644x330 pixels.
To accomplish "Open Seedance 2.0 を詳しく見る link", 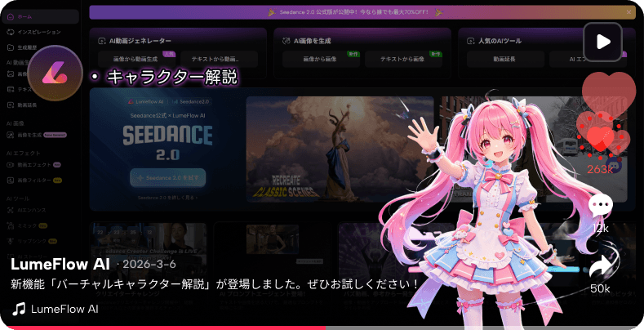I will (x=167, y=198).
